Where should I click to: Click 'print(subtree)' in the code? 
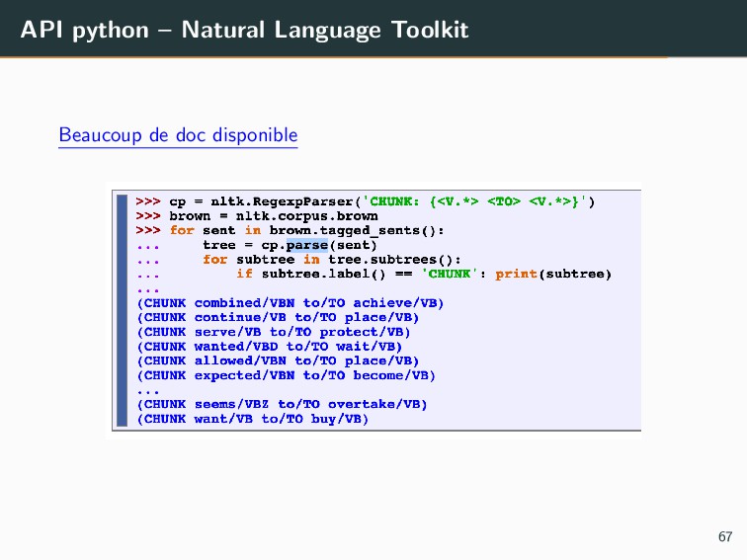click(553, 274)
